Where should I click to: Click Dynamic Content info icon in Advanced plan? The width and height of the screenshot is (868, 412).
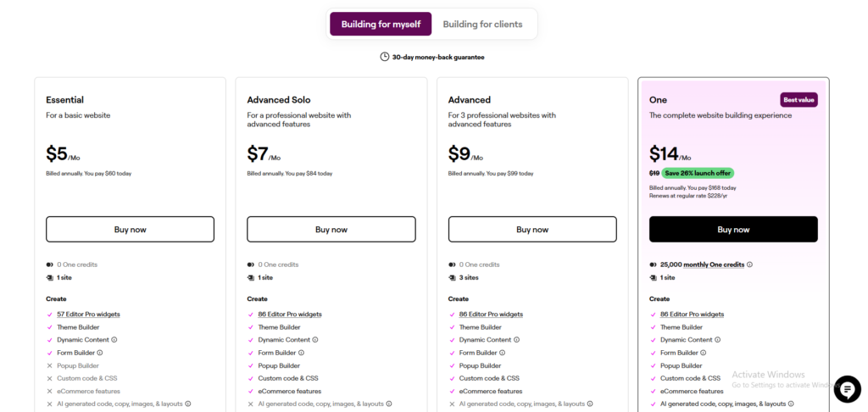pos(516,340)
